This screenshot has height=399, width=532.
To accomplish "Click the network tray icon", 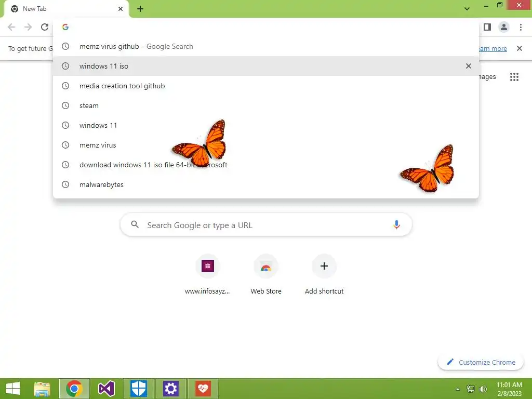I will [x=471, y=389].
